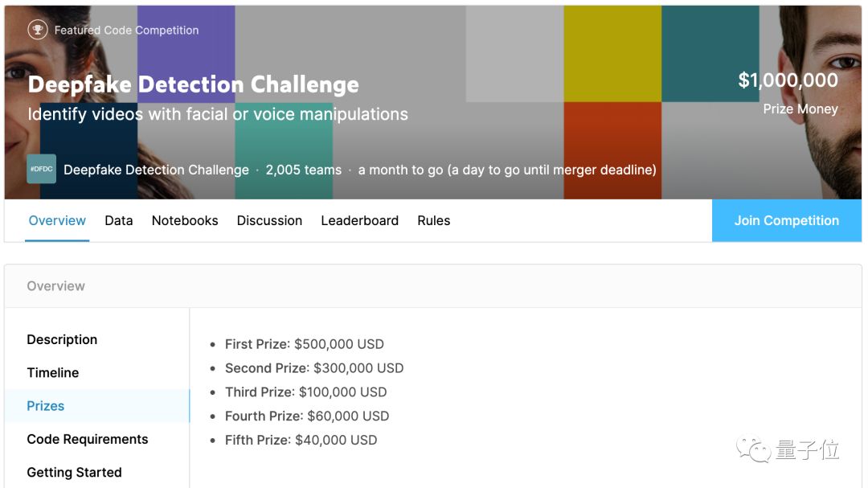
Task: Click the WeChat logo watermark icon
Action: coord(754,449)
